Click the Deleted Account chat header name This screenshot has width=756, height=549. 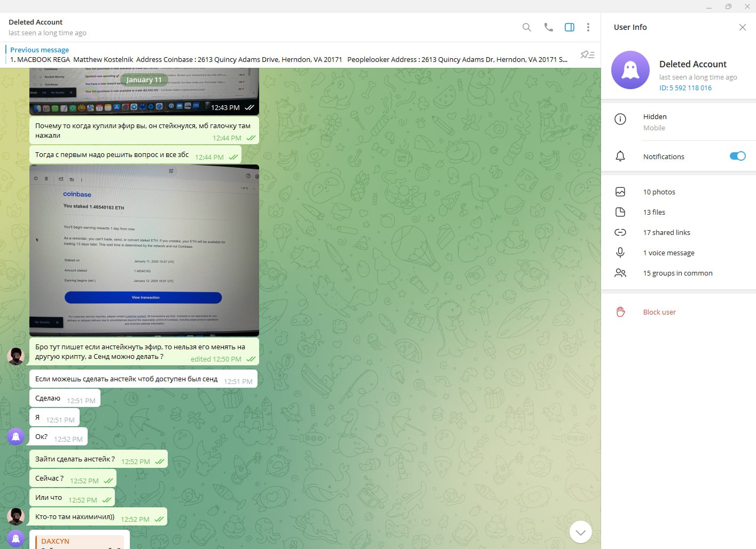click(35, 22)
